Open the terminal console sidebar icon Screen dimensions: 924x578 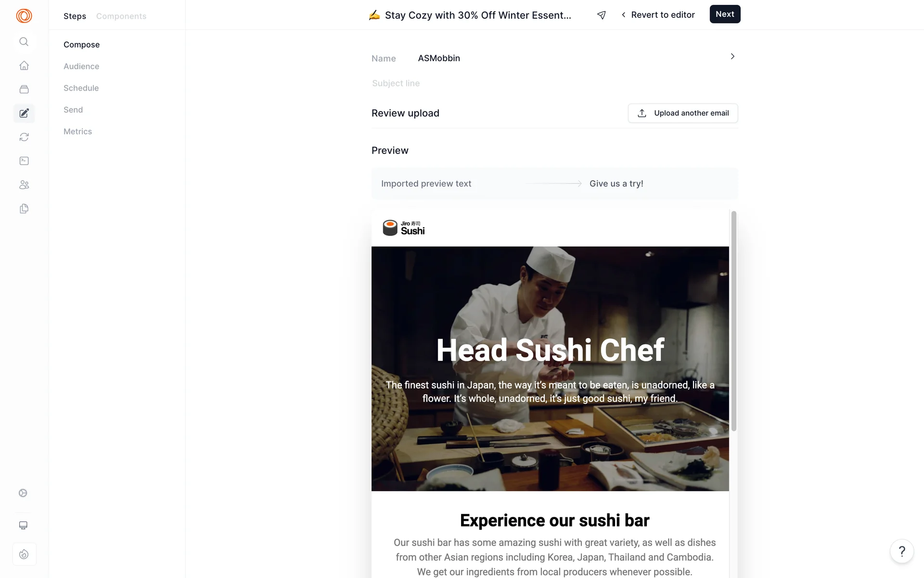[24, 161]
